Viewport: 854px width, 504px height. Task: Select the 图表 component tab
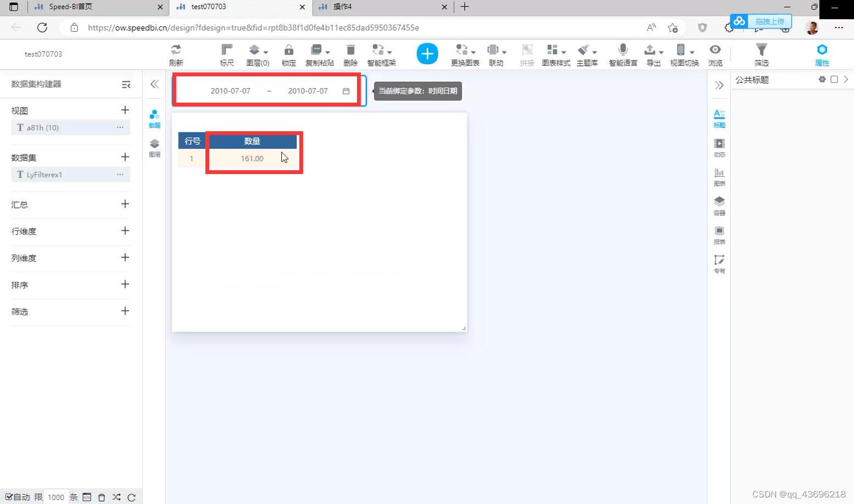pos(719,177)
